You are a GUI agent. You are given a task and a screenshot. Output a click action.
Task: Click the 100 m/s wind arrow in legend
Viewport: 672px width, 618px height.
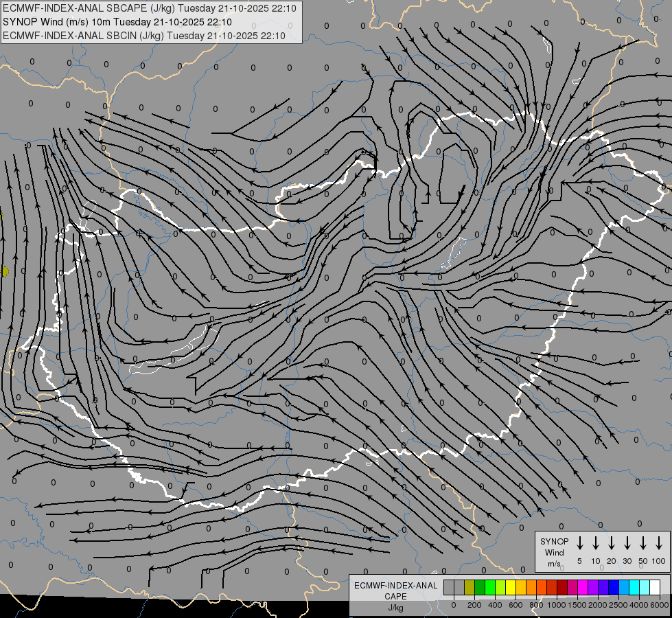click(x=659, y=543)
